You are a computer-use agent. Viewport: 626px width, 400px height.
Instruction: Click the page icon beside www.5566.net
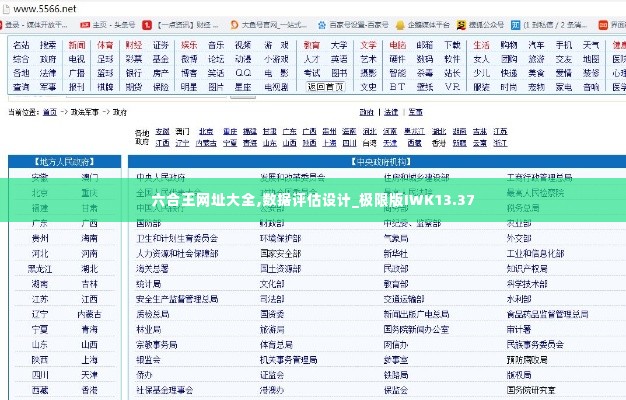click(6, 8)
